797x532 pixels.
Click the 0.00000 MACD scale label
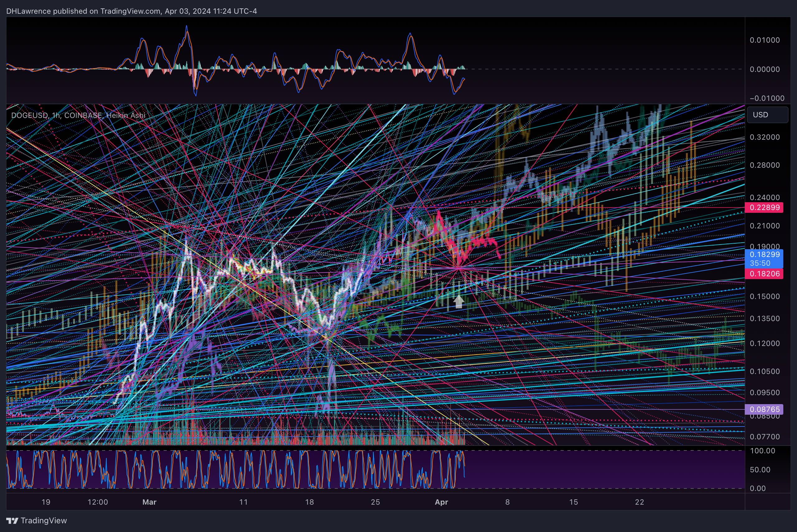coord(765,69)
